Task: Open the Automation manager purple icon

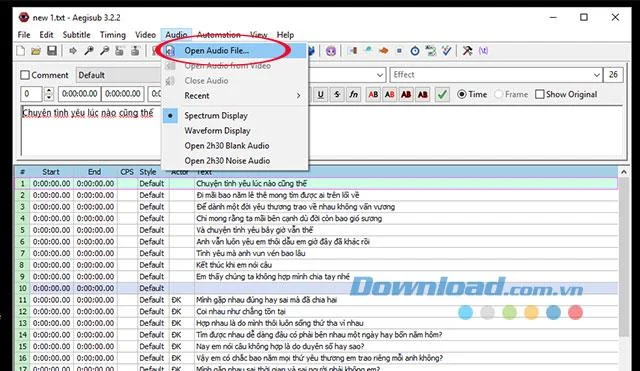Action: point(331,51)
